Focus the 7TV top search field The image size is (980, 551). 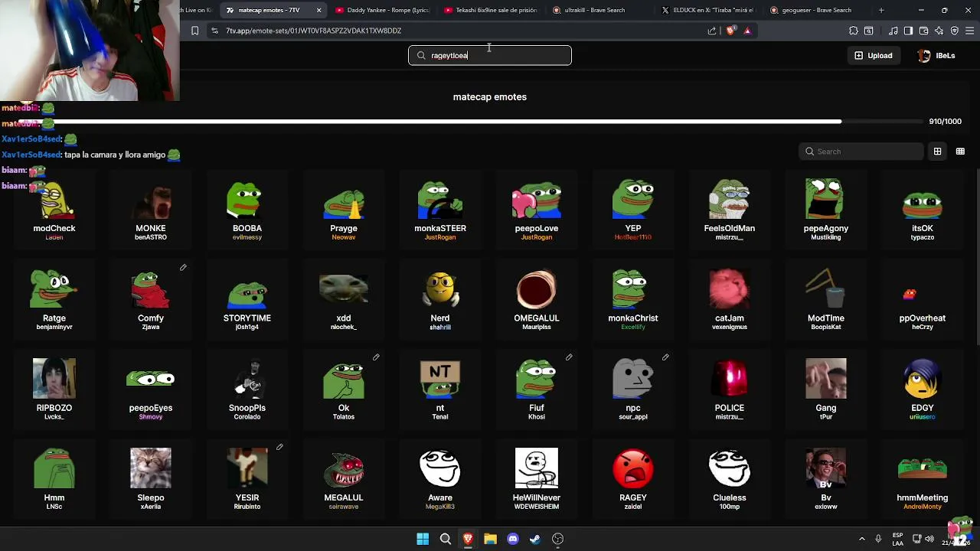tap(490, 55)
